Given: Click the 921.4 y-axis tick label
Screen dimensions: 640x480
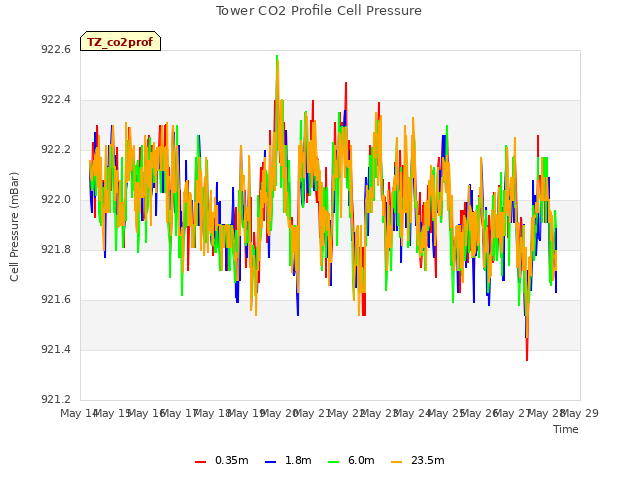Looking at the screenshot, I should [x=56, y=349].
